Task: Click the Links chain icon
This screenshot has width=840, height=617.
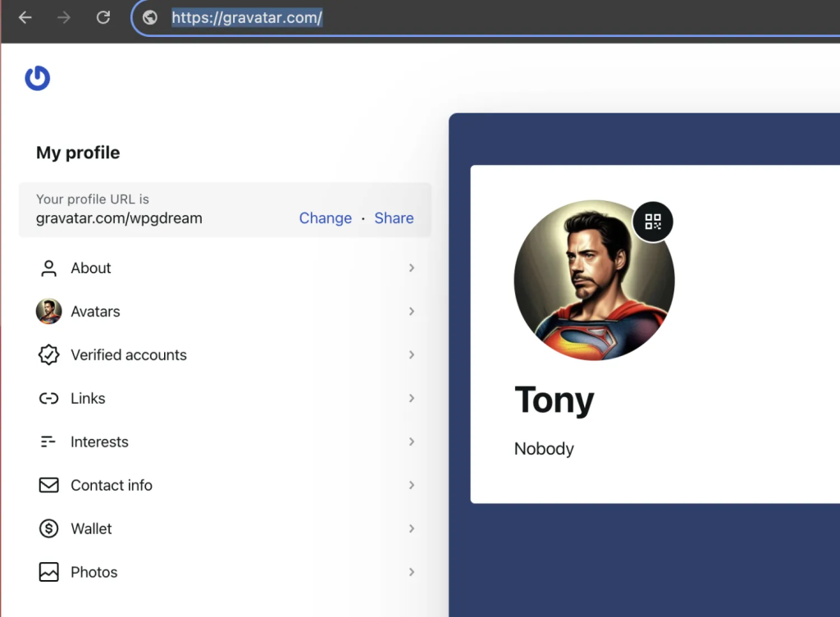Action: tap(48, 399)
